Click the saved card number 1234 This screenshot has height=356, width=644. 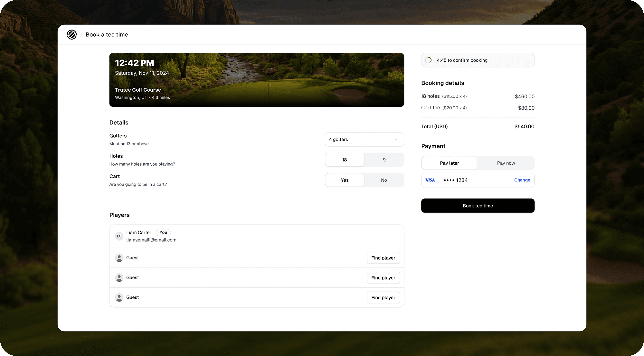click(x=456, y=180)
